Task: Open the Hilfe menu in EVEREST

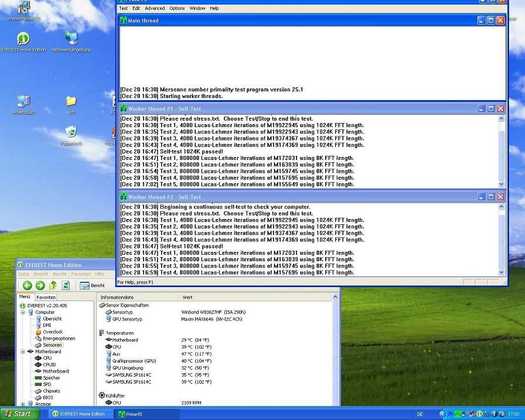Action: [x=100, y=274]
